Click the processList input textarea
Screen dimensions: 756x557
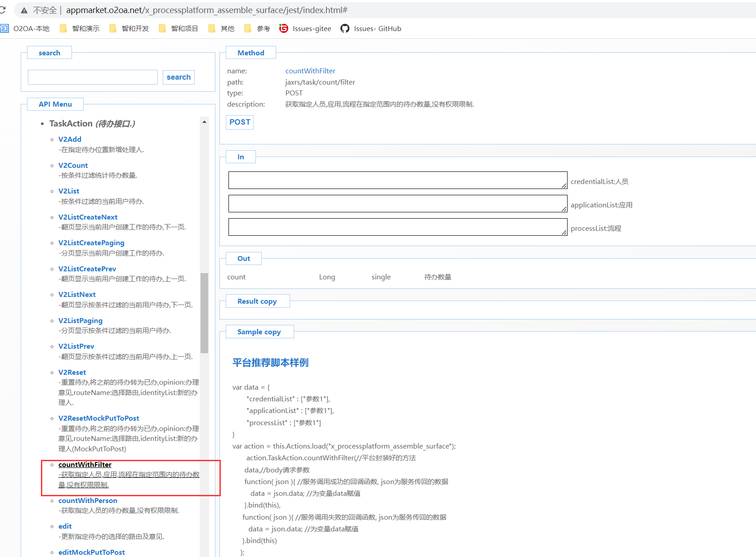pyautogui.click(x=398, y=227)
